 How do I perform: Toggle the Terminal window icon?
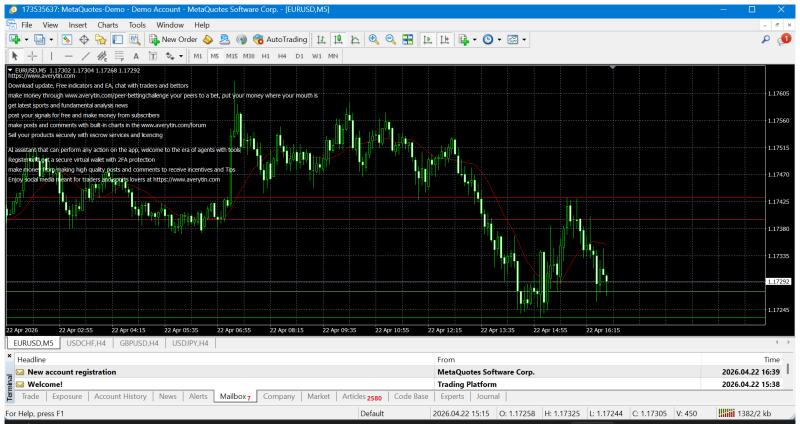117,39
